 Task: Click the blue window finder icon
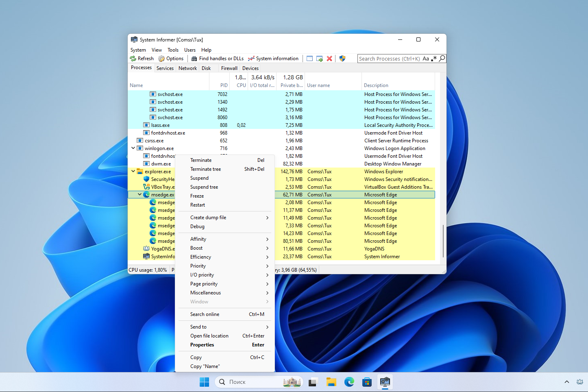(309, 59)
